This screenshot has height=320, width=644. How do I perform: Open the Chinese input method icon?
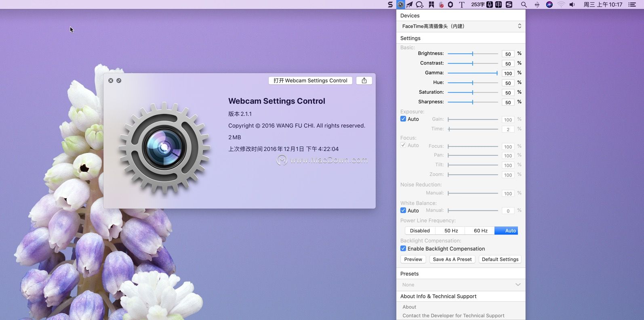point(499,4)
